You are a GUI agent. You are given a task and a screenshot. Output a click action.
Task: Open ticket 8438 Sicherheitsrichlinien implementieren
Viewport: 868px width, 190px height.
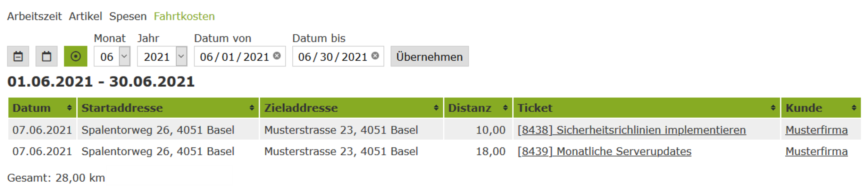[632, 130]
